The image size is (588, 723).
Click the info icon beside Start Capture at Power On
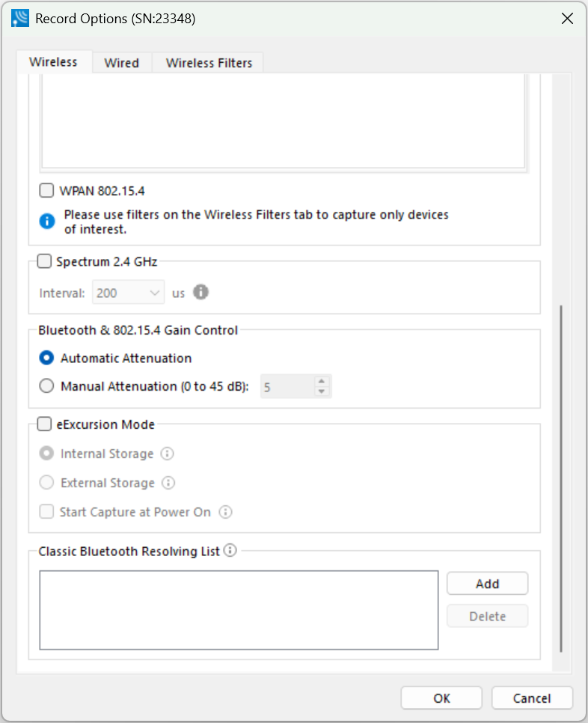click(x=225, y=512)
